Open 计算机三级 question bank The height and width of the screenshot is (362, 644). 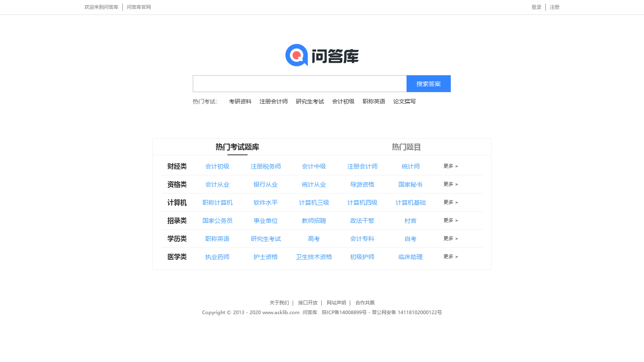click(x=314, y=203)
